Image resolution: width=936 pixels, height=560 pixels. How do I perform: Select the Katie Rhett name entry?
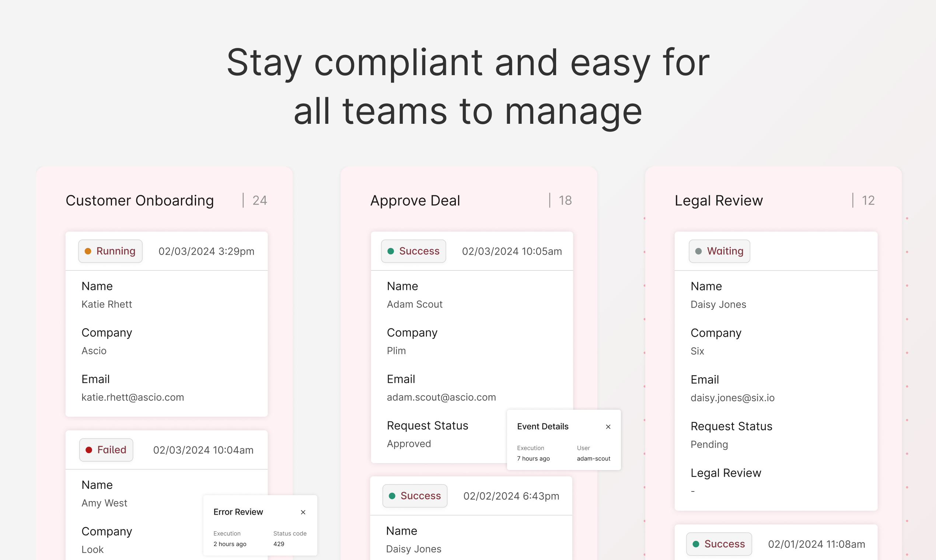click(x=107, y=304)
